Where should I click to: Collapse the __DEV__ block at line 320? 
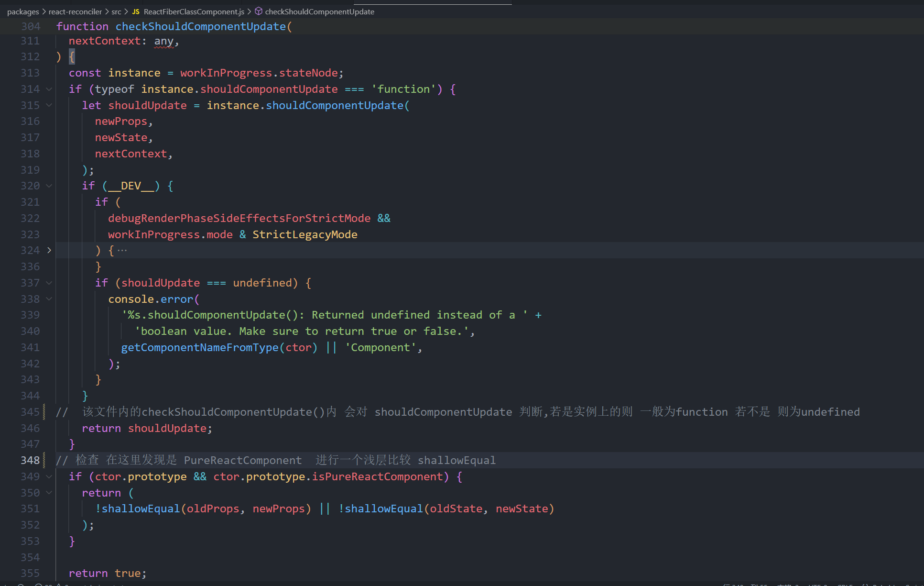coord(49,186)
